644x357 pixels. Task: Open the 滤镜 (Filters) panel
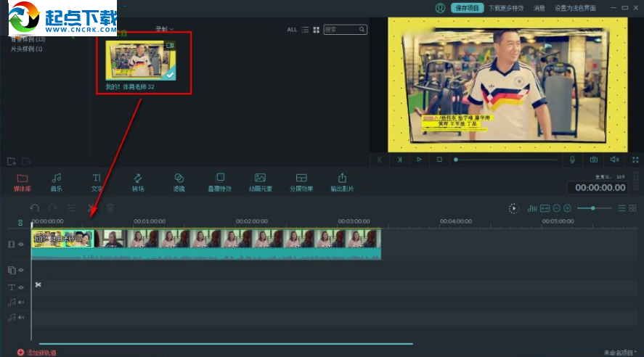179,181
